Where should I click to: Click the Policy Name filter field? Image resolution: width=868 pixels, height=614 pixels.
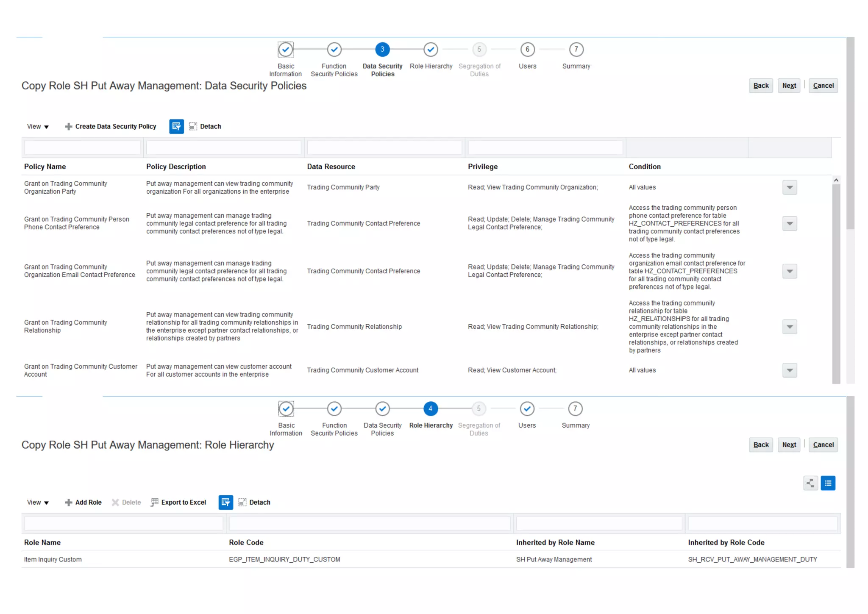click(82, 147)
